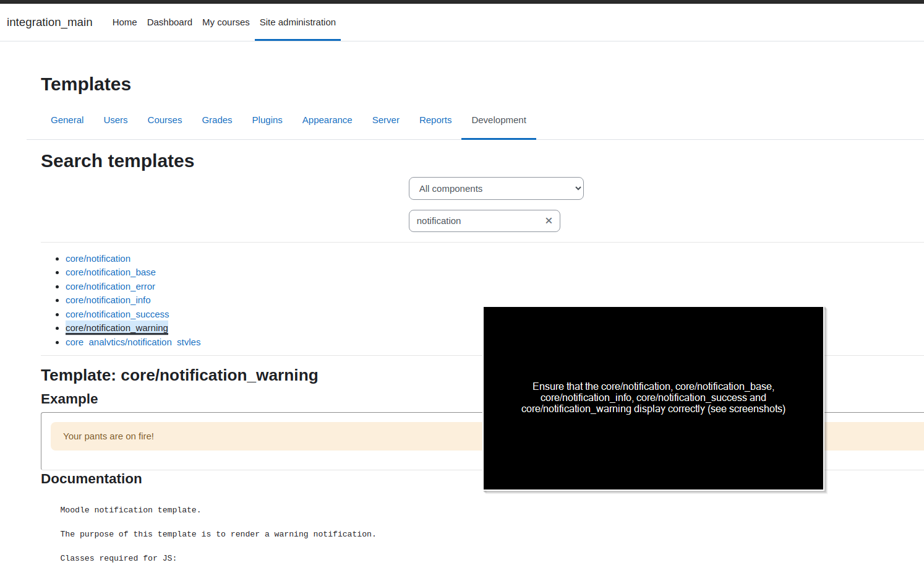
Task: Open the core_analytics/notification_styles template link
Action: point(133,342)
